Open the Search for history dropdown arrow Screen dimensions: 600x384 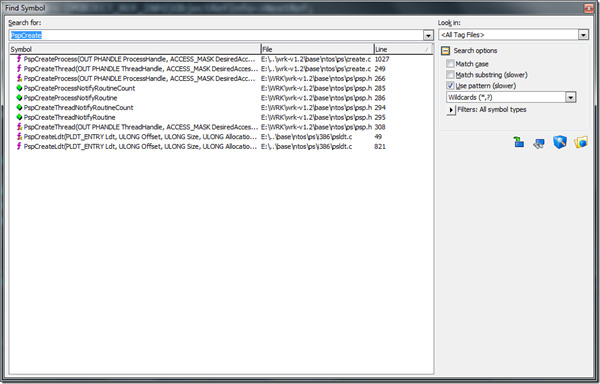tap(428, 35)
